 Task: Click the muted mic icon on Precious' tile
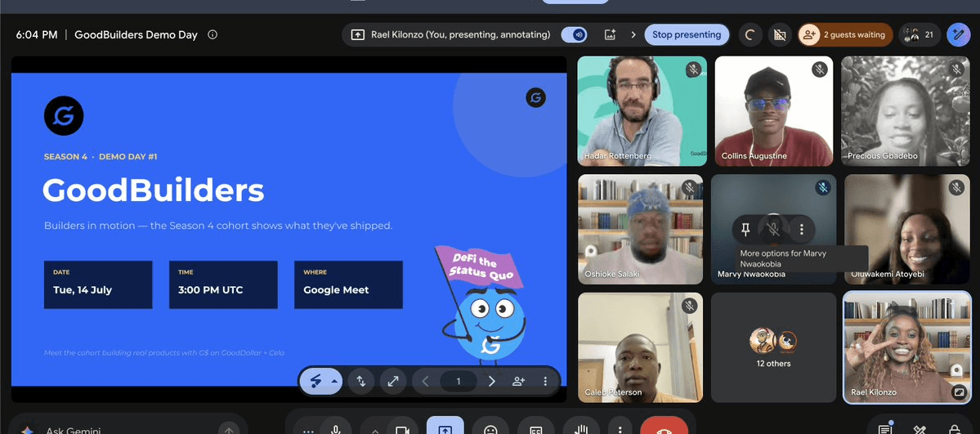[x=956, y=69]
